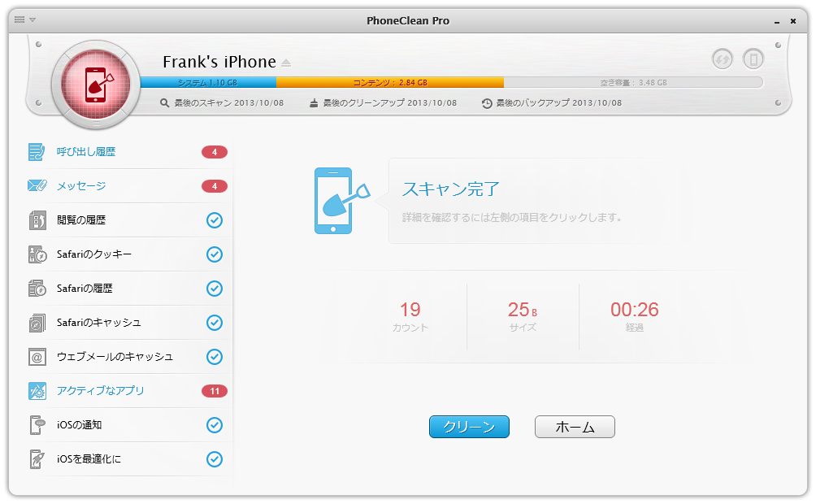
Task: Click the 最後のバックアップ 2013/10/08 text
Action: 559,103
